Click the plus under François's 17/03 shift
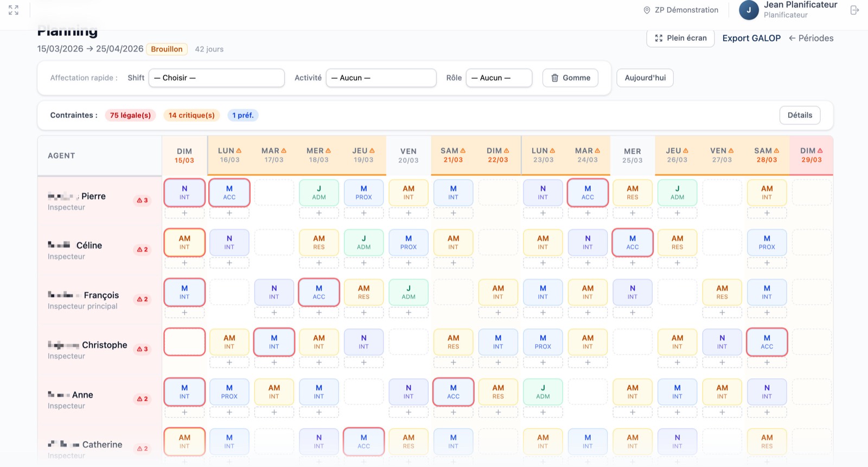Image resolution: width=868 pixels, height=467 pixels. click(274, 313)
